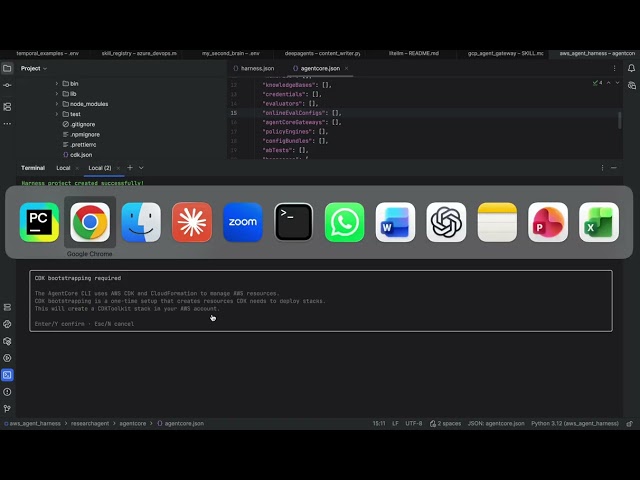Open researchagent breadcrumb in navigation bar
The height and width of the screenshot is (480, 640).
pyautogui.click(x=90, y=424)
